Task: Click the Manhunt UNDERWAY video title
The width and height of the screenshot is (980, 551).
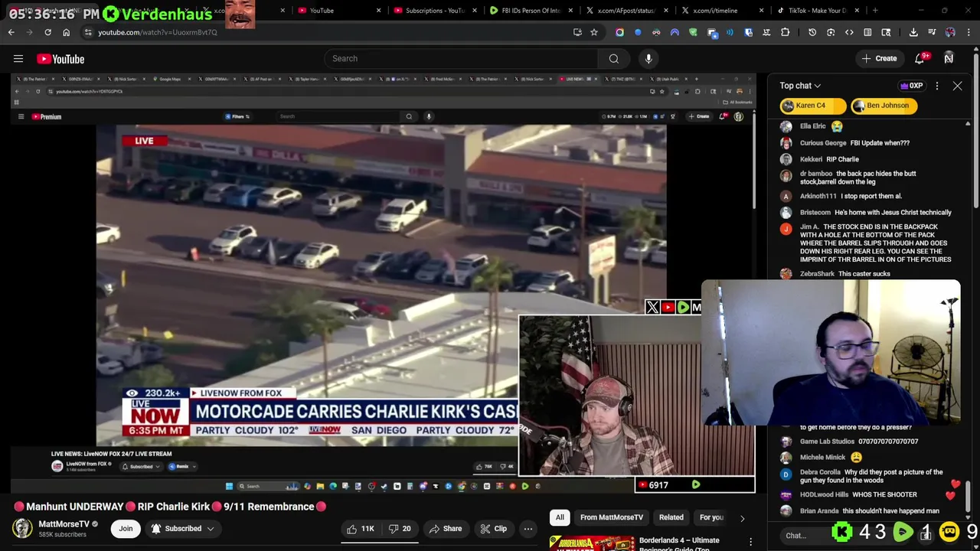Action: 170,507
